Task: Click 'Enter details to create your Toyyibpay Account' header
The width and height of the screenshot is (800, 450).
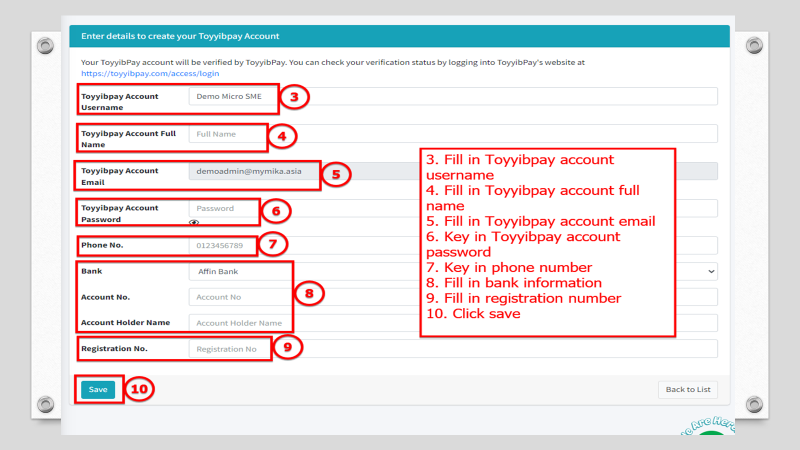Action: pos(180,36)
